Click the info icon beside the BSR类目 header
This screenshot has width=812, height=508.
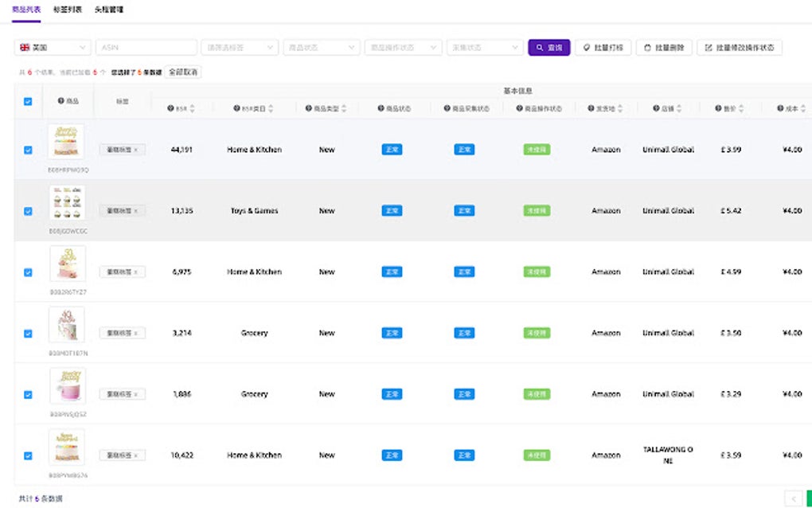click(x=236, y=108)
